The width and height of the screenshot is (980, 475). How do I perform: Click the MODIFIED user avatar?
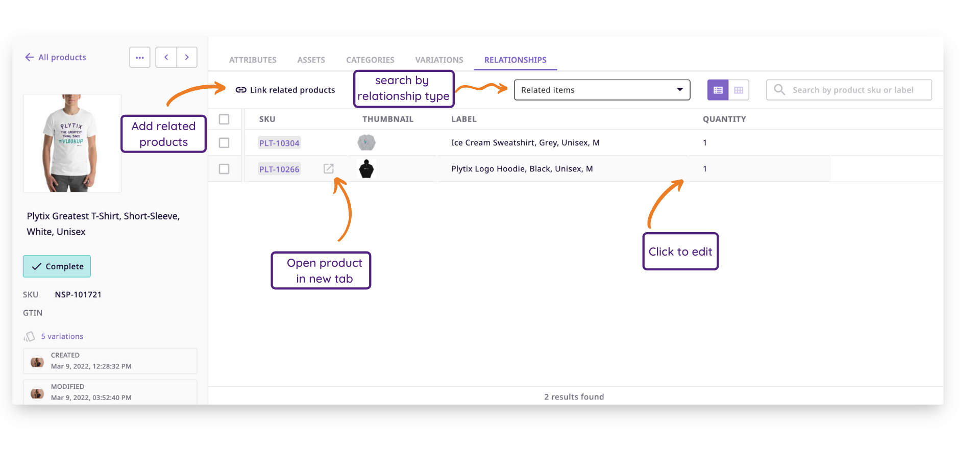pyautogui.click(x=37, y=393)
